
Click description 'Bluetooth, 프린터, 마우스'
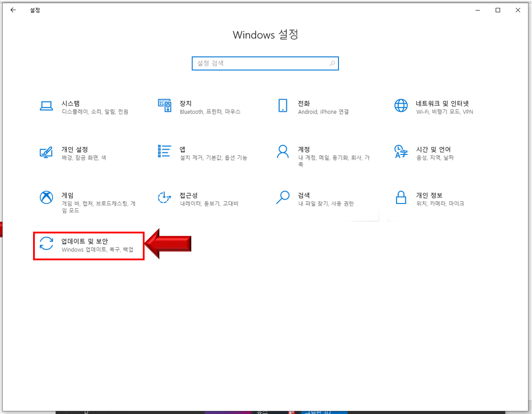(210, 112)
